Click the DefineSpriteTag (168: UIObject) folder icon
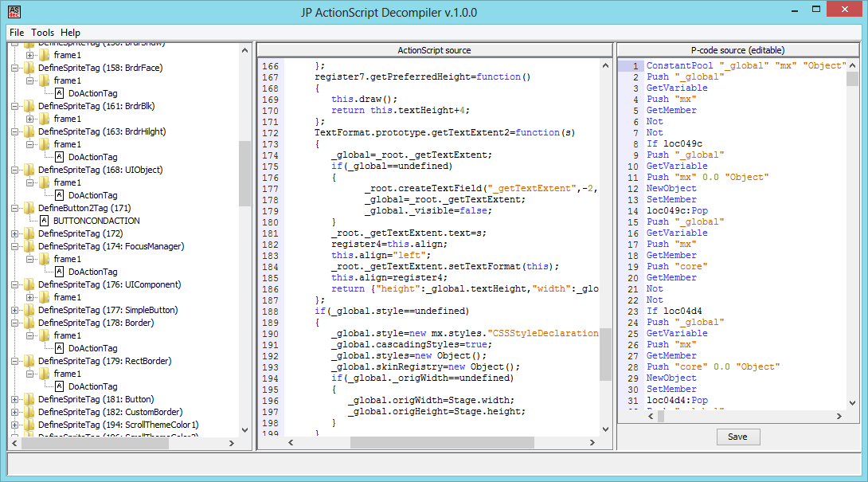The image size is (868, 482). (x=29, y=170)
